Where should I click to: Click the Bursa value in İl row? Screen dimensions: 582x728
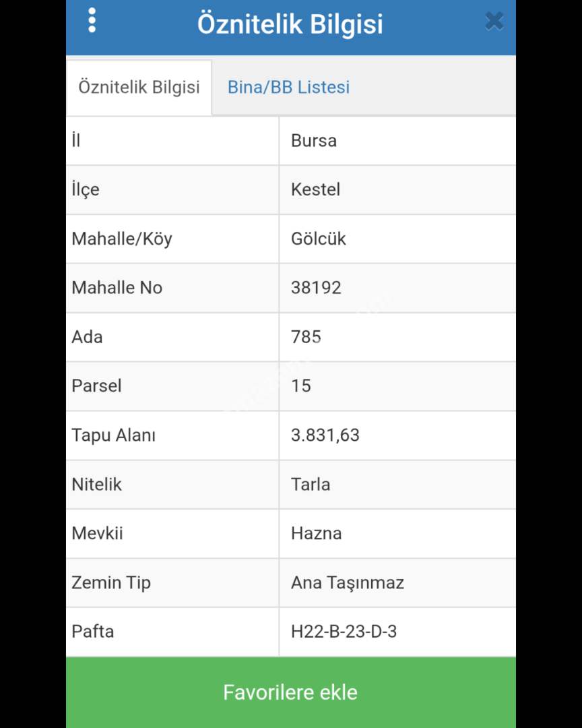[x=314, y=141]
